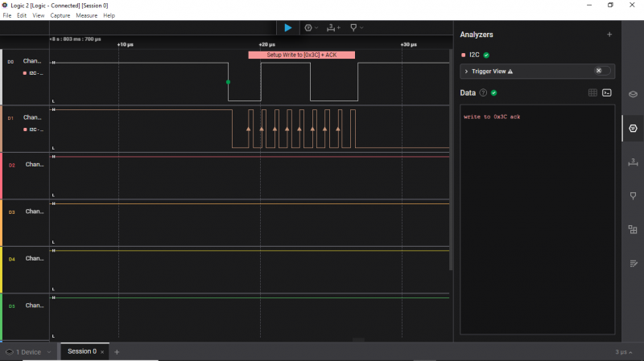Open the Device Settings sidebar panel icon
The image size is (644, 361).
[633, 94]
